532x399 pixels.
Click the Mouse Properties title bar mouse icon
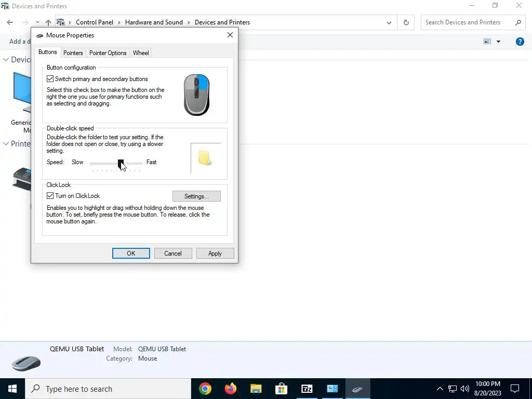tap(39, 35)
